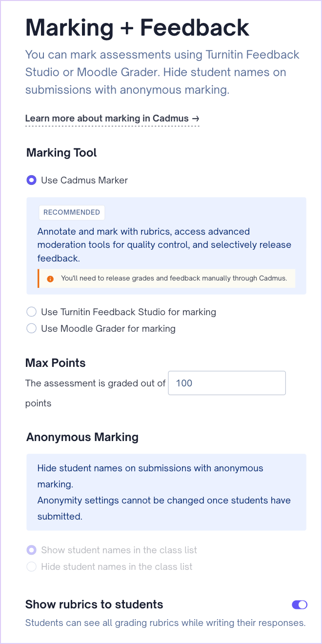Select Use Moodle Grader for marking
Viewport: 322px width, 644px height.
coord(32,328)
